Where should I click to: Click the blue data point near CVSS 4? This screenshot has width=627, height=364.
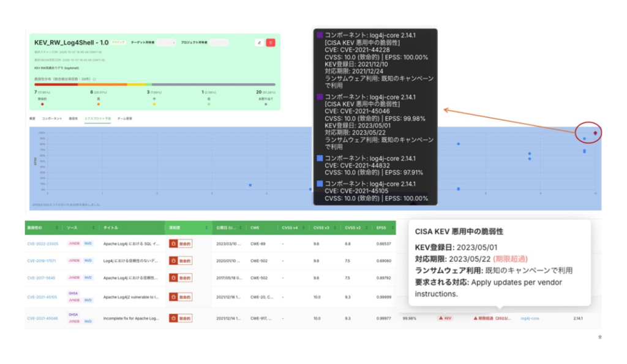click(x=250, y=185)
